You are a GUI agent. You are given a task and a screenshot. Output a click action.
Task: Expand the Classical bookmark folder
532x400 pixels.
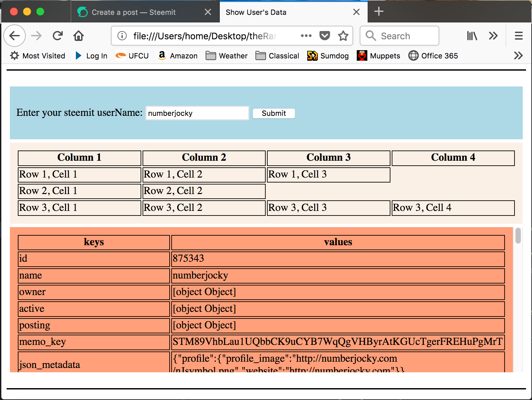coord(278,56)
